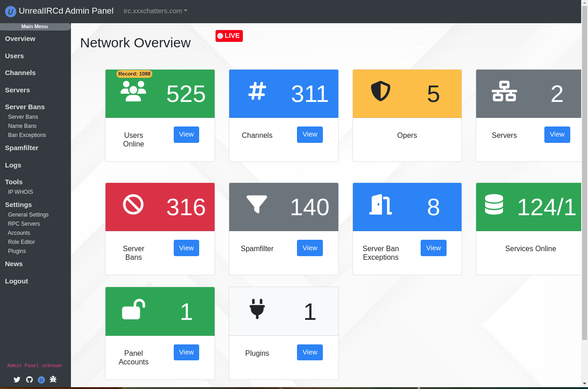Image resolution: width=588 pixels, height=389 pixels.
Task: View the Spamfilter entries
Action: [x=310, y=248]
